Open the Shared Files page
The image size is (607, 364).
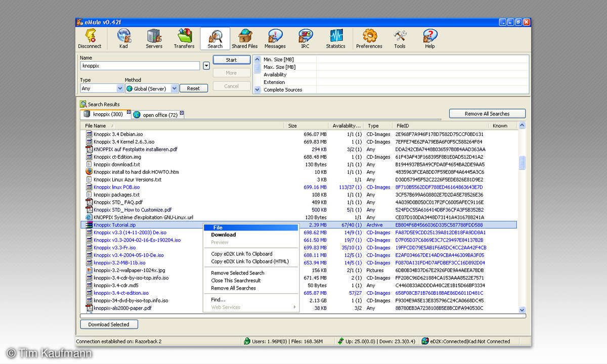245,39
